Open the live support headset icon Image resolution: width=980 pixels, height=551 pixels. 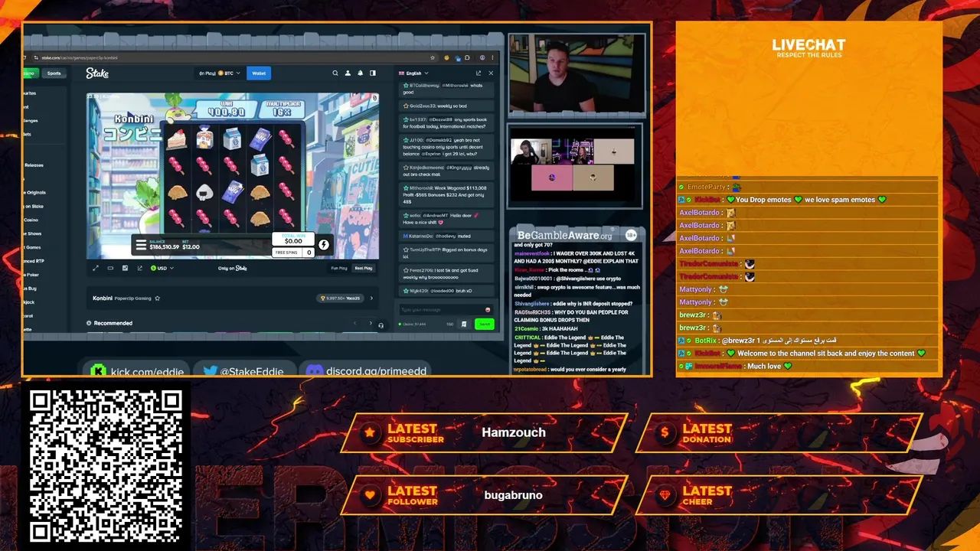click(381, 325)
